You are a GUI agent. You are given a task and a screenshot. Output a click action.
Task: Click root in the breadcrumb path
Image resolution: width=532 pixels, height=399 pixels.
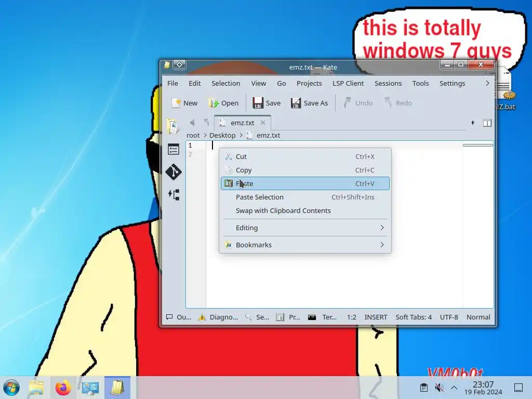(193, 135)
